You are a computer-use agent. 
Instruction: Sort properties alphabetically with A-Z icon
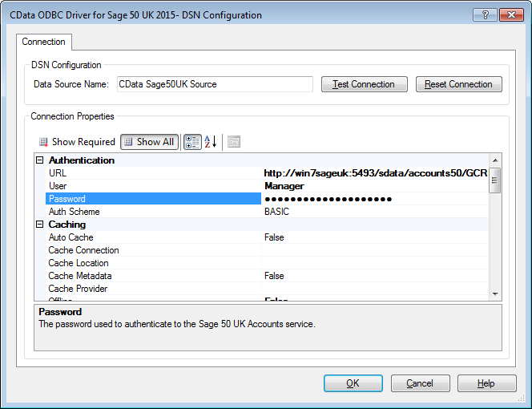211,142
